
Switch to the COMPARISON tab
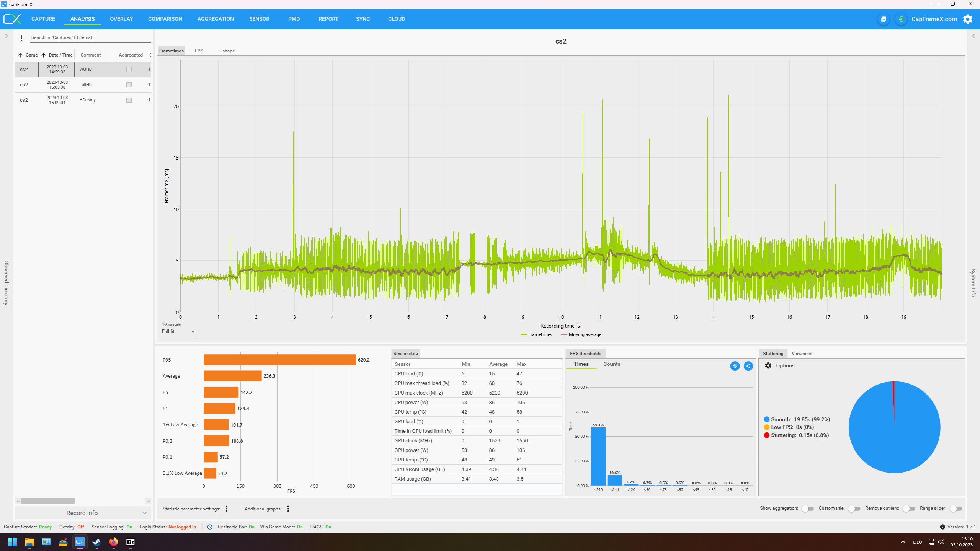[x=165, y=19]
